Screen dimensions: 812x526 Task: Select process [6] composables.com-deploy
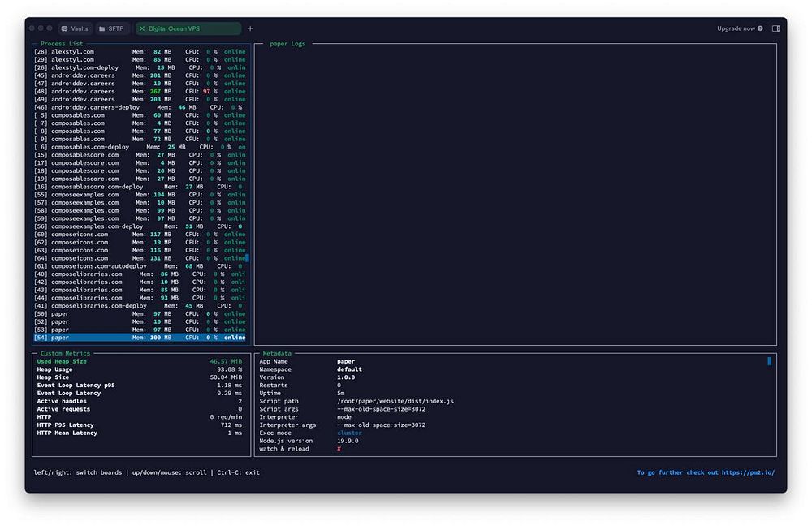[140, 147]
